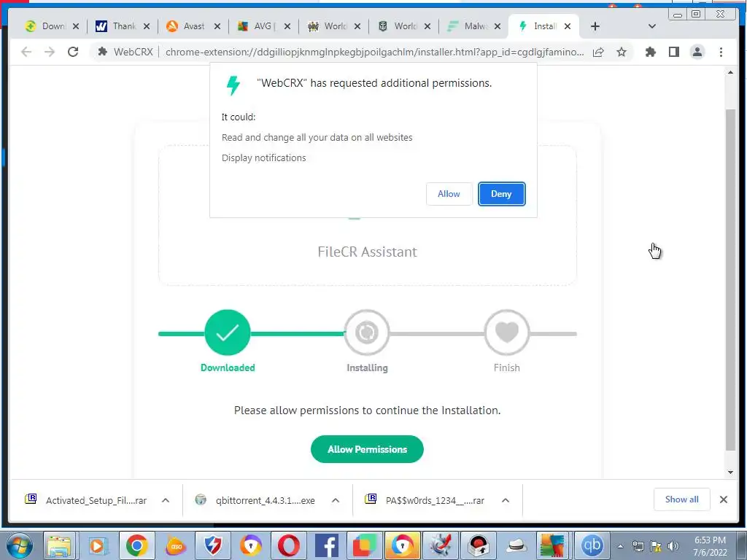This screenshot has height=560, width=747.
Task: Open the profile avatar icon
Action: tap(697, 52)
